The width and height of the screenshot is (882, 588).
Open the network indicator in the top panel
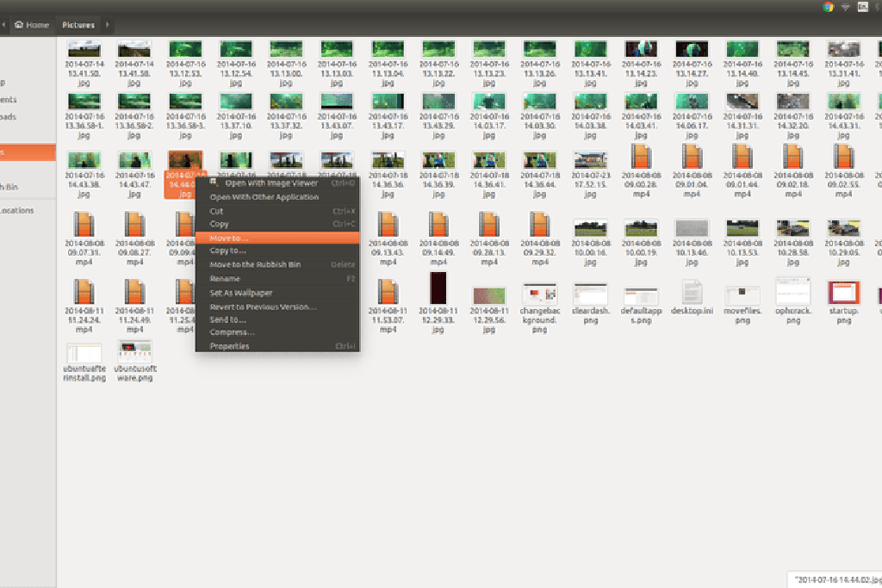(x=846, y=6)
